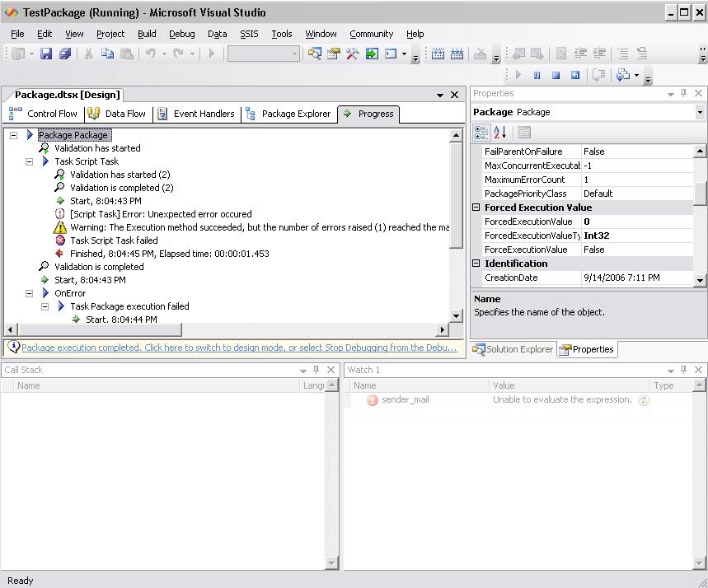Click the package execution completed link
Screen dimensions: 708x588
pos(238,348)
